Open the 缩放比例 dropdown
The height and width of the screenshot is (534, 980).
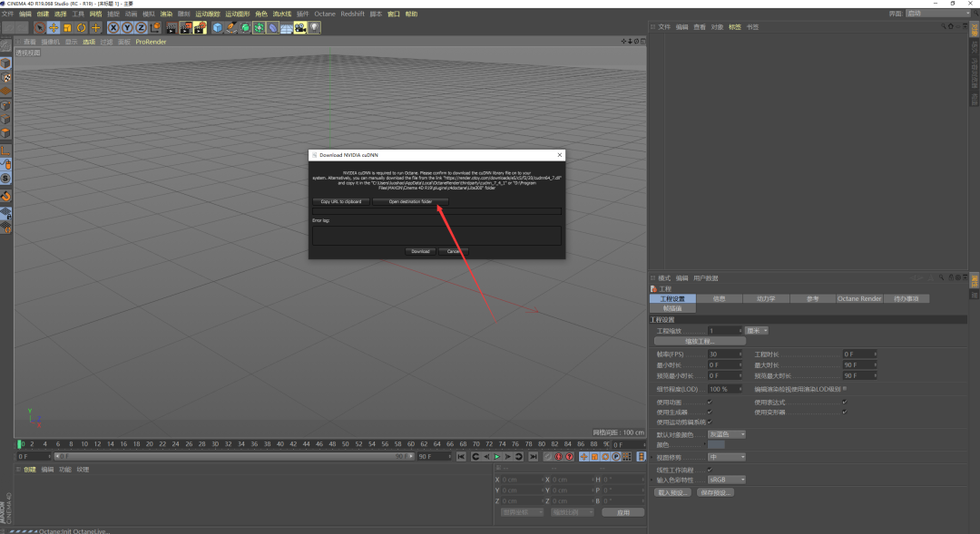(572, 512)
